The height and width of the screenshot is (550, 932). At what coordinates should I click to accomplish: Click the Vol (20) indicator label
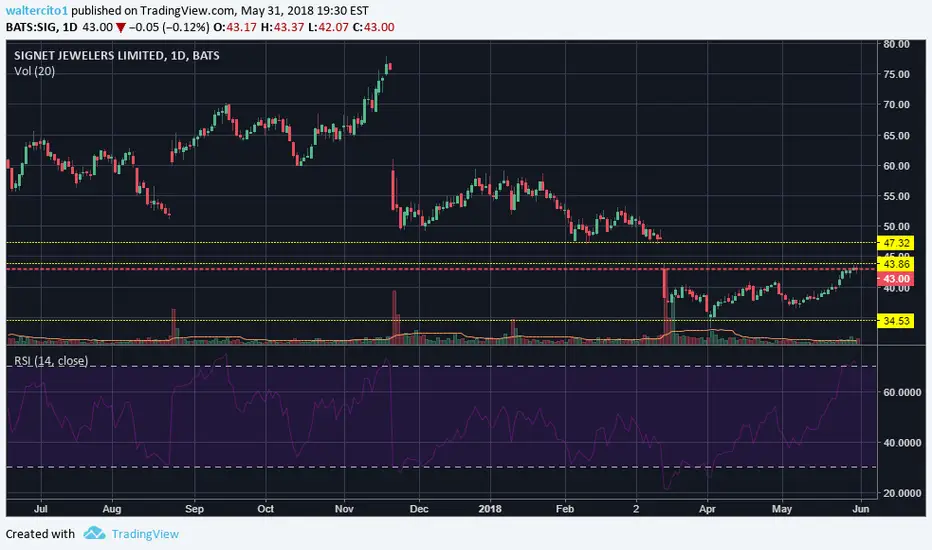pyautogui.click(x=34, y=71)
